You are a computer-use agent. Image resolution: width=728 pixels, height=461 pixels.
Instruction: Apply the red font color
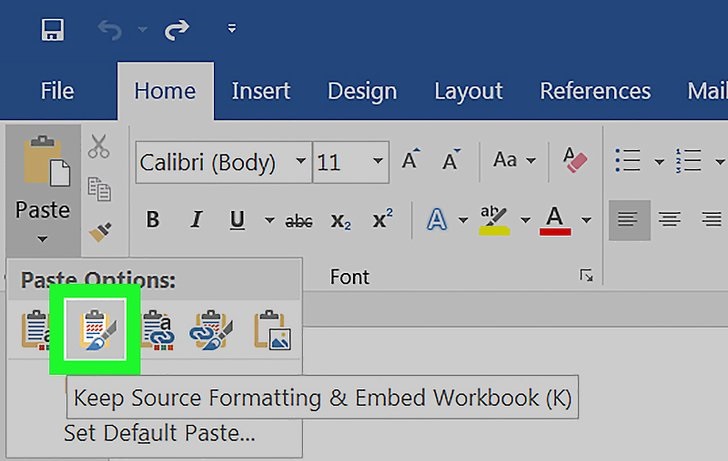555,220
